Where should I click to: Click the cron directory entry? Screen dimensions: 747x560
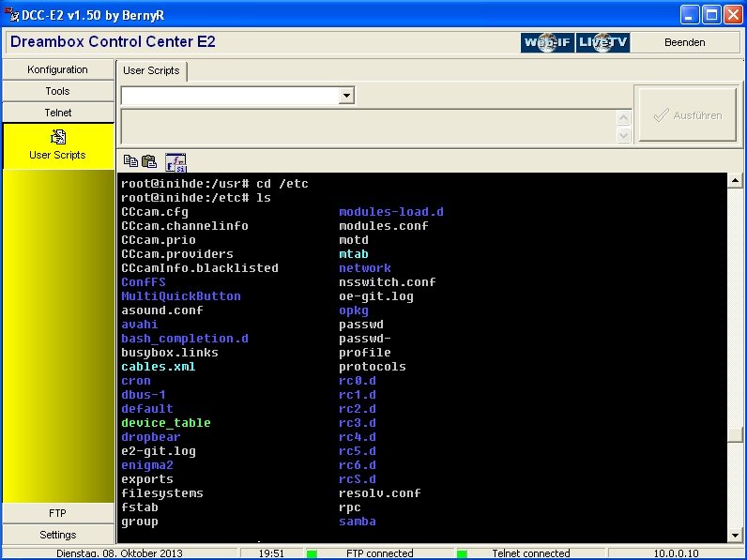(x=136, y=381)
